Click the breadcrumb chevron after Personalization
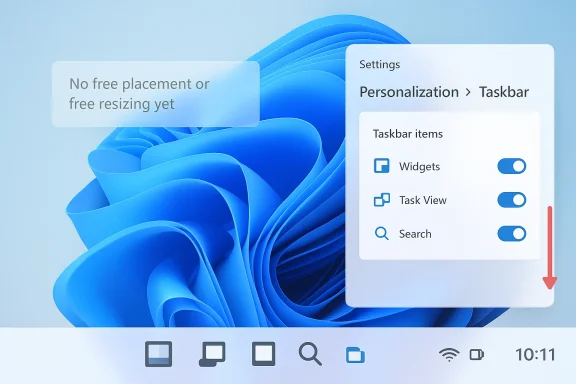This screenshot has height=384, width=576. point(468,92)
